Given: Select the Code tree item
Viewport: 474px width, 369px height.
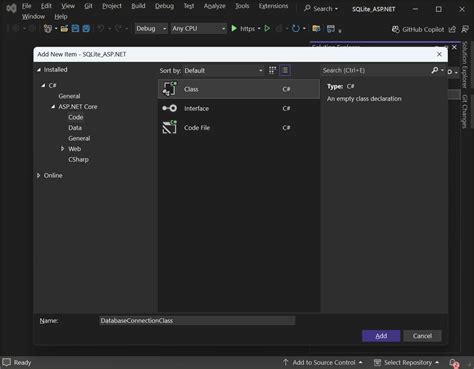Looking at the screenshot, I should (x=76, y=117).
